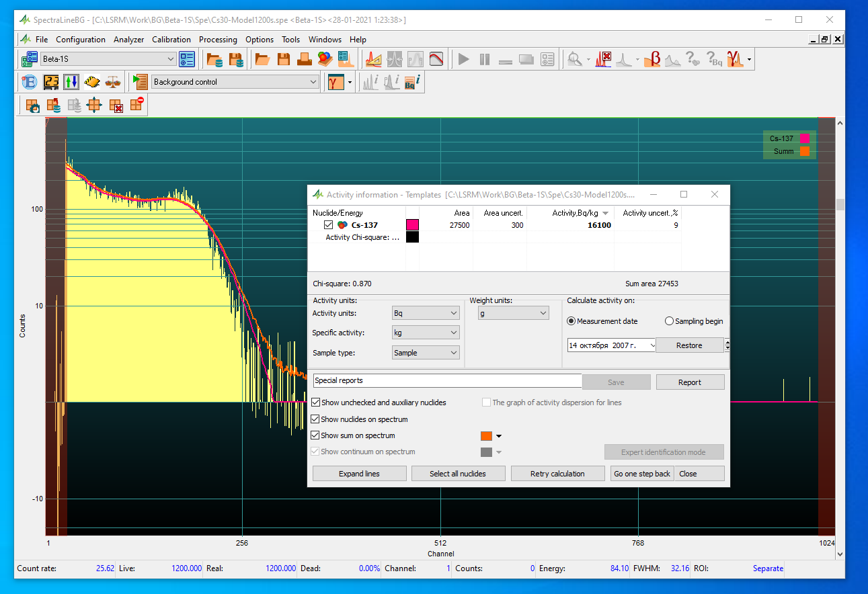This screenshot has height=594, width=868.
Task: Click the delete ROI red-X grid icon
Action: (116, 105)
